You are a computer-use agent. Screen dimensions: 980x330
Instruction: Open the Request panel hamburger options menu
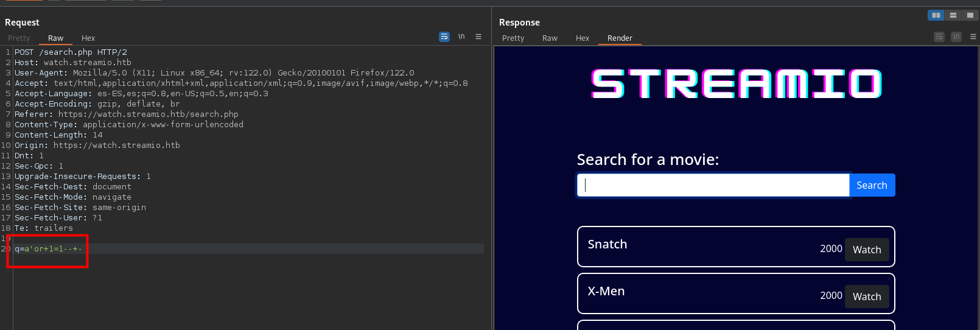tap(478, 37)
